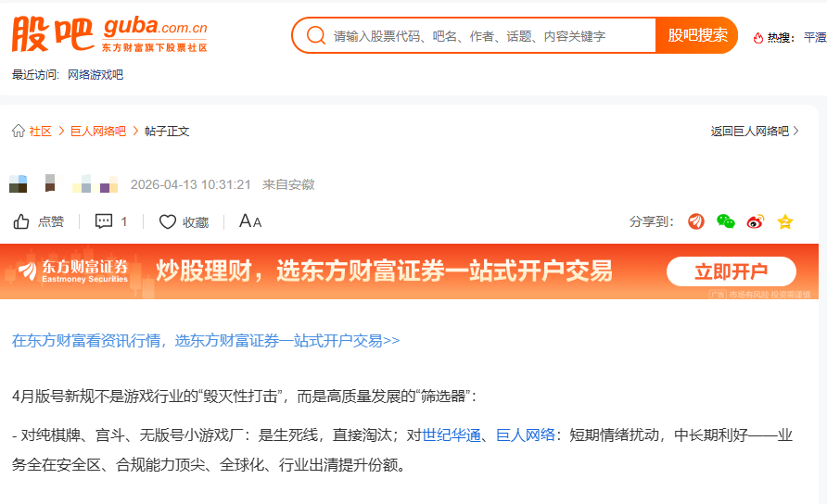The width and height of the screenshot is (827, 504).
Task: Click the 热搜 flame icon
Action: pyautogui.click(x=757, y=37)
